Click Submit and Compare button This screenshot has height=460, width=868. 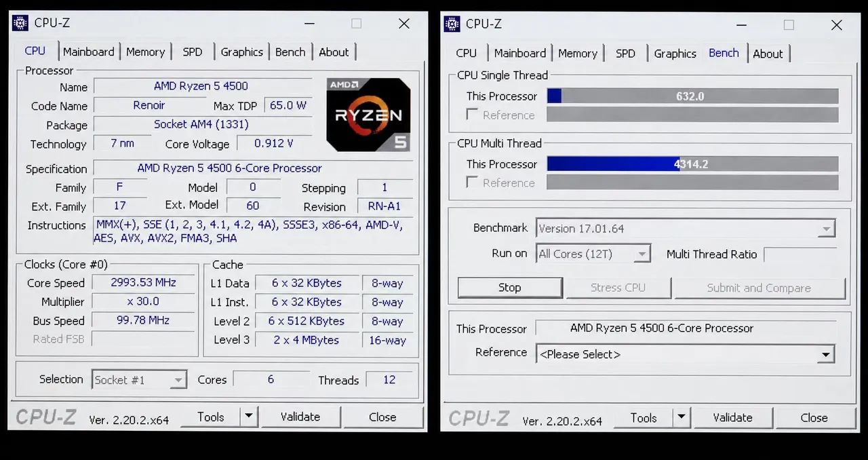point(759,288)
